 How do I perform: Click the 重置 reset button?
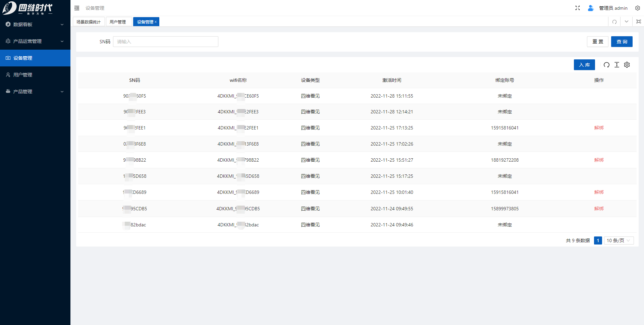597,42
